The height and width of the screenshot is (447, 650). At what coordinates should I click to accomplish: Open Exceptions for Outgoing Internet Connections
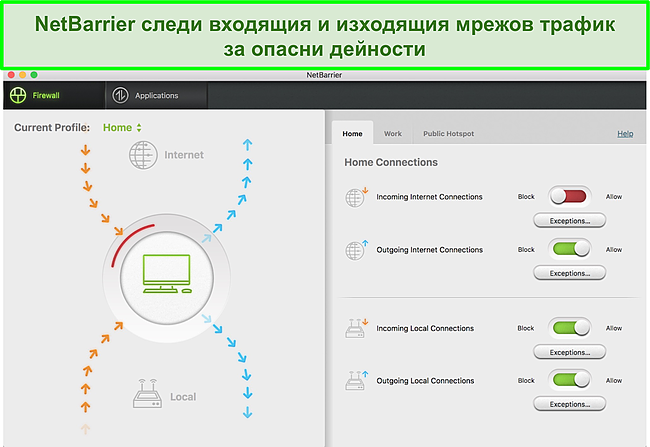tap(570, 273)
